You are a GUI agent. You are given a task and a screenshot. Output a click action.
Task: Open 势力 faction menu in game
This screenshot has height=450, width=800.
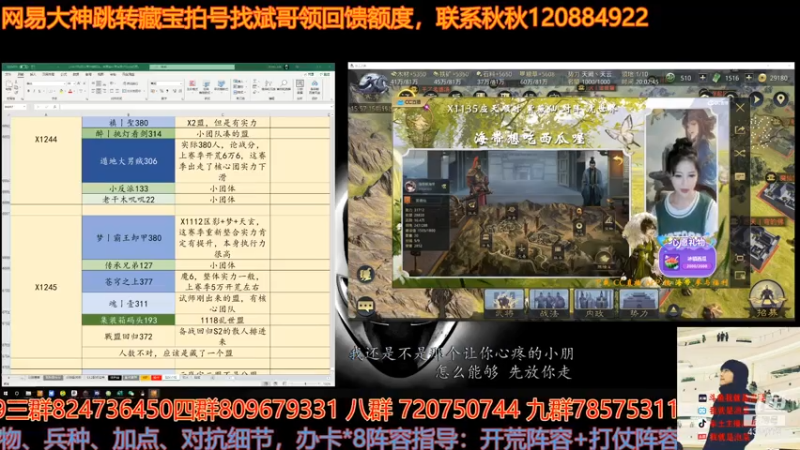639,303
